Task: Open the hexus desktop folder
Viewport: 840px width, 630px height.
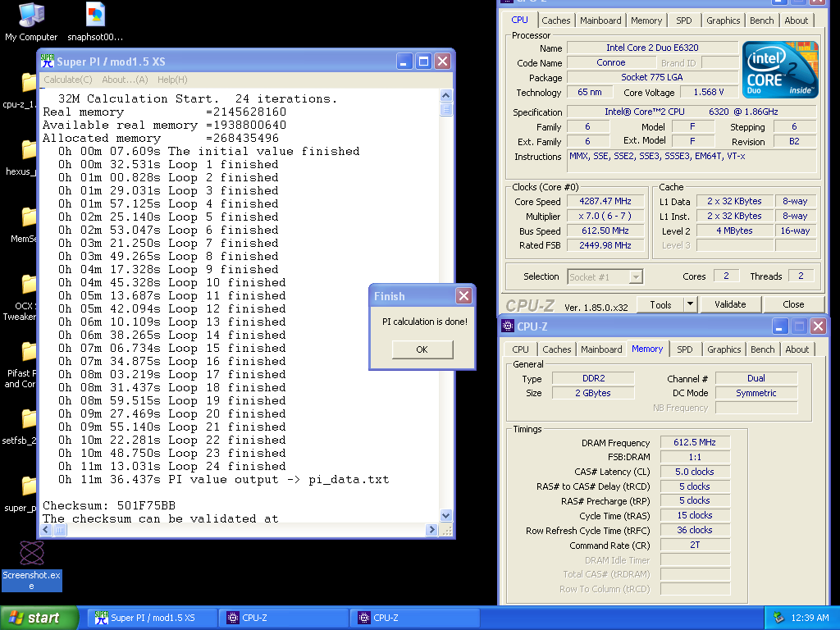Action: pyautogui.click(x=21, y=157)
